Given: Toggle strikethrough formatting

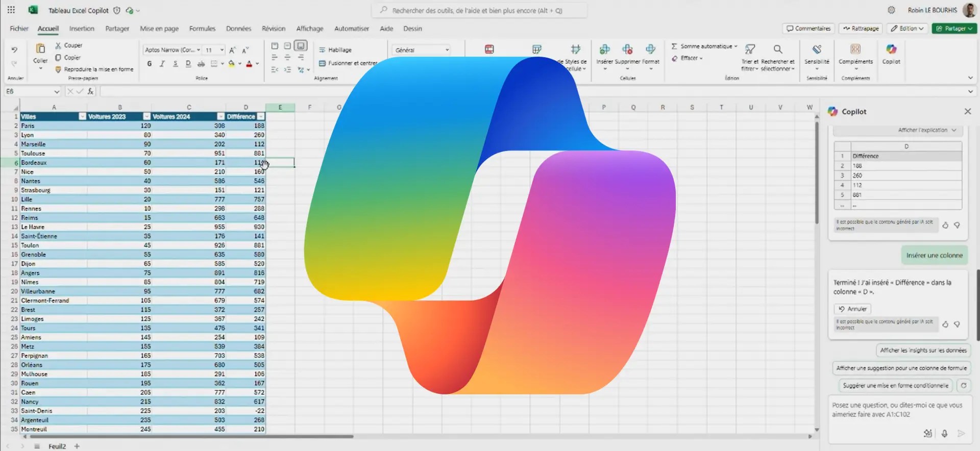Looking at the screenshot, I should [x=201, y=64].
